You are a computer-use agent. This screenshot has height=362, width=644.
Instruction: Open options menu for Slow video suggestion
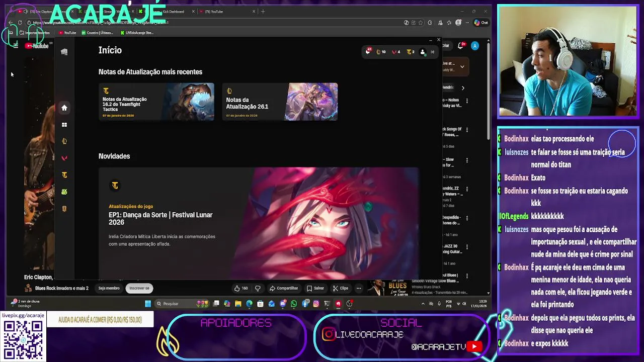click(467, 160)
